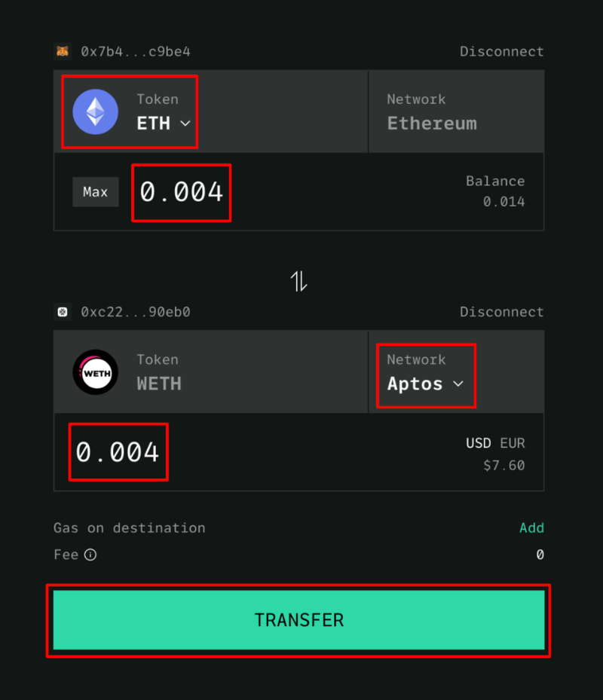Click the WETH token logo
Viewport: 603px width, 700px height.
point(96,372)
